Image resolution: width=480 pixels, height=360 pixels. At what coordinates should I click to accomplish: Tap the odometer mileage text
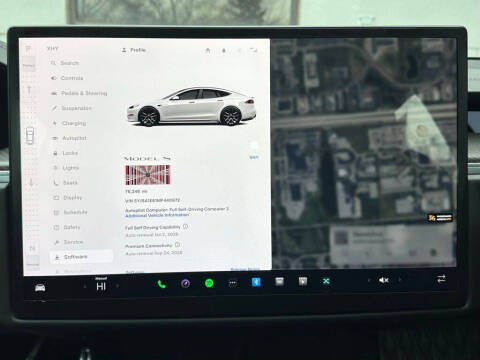pos(136,192)
